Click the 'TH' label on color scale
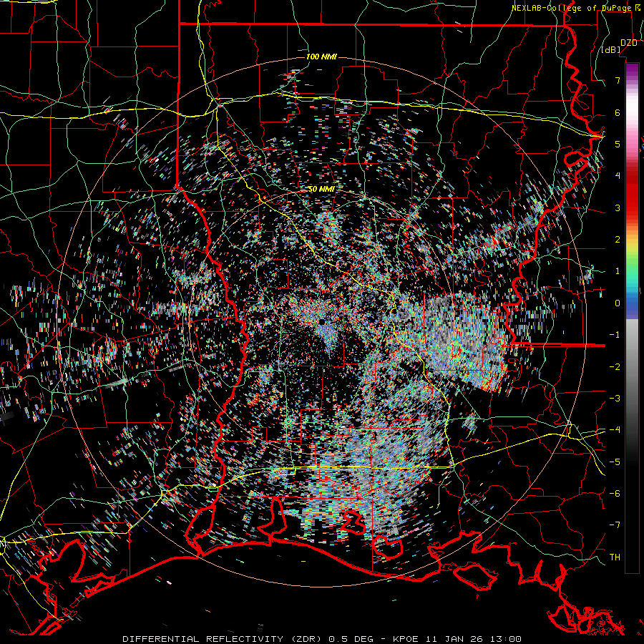This screenshot has height=644, width=644. coord(615,557)
